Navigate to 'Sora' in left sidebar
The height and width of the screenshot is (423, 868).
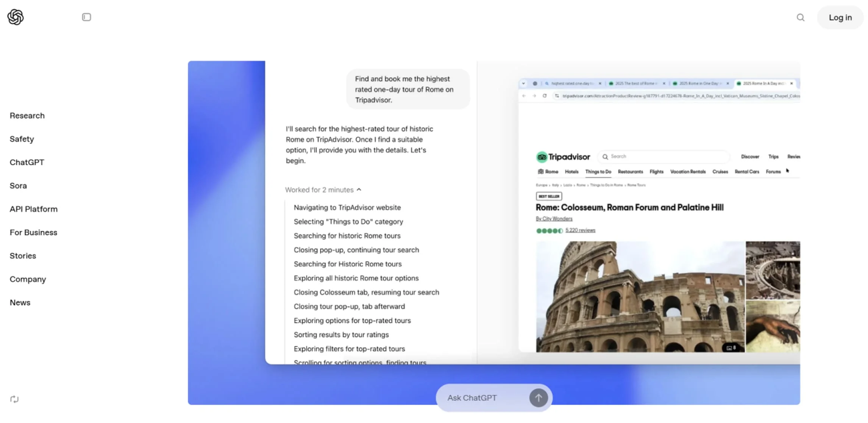click(x=17, y=186)
